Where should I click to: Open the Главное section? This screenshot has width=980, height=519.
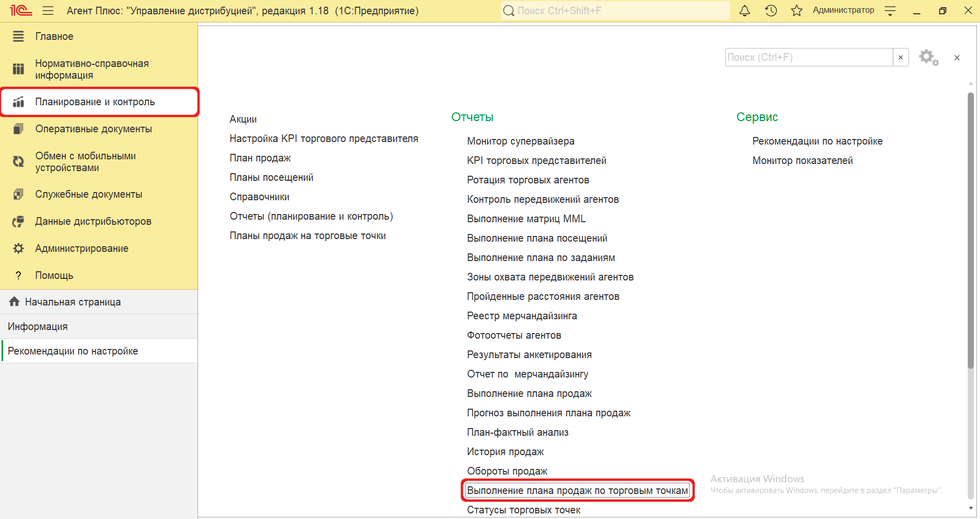[99, 36]
